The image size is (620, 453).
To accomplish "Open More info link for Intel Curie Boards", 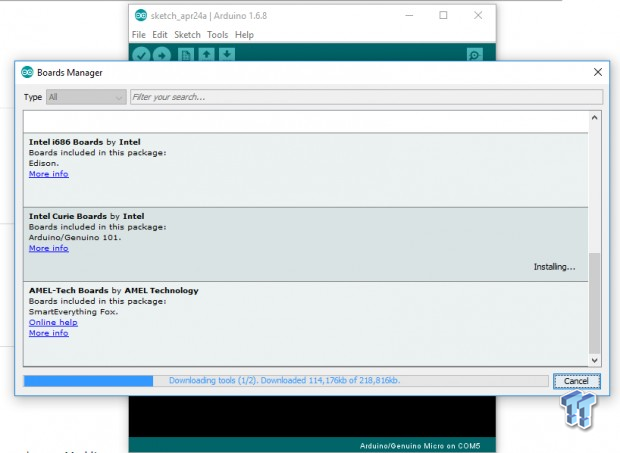I will (x=49, y=248).
